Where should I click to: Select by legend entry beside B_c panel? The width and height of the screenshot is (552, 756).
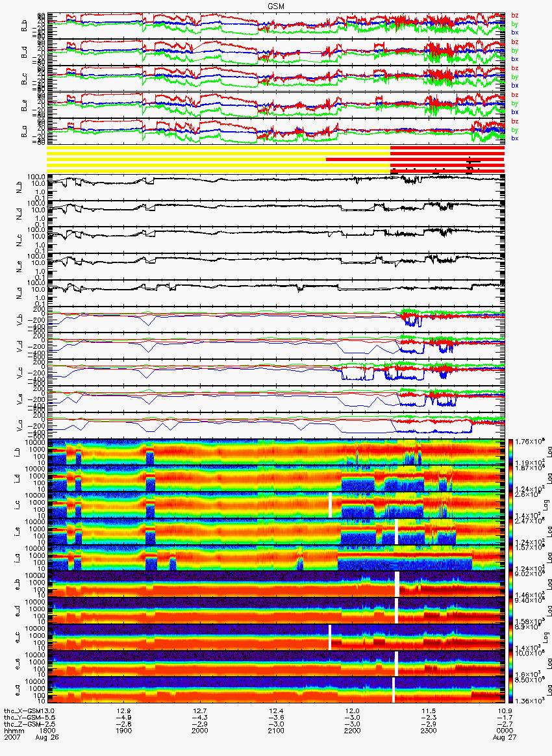tap(514, 77)
